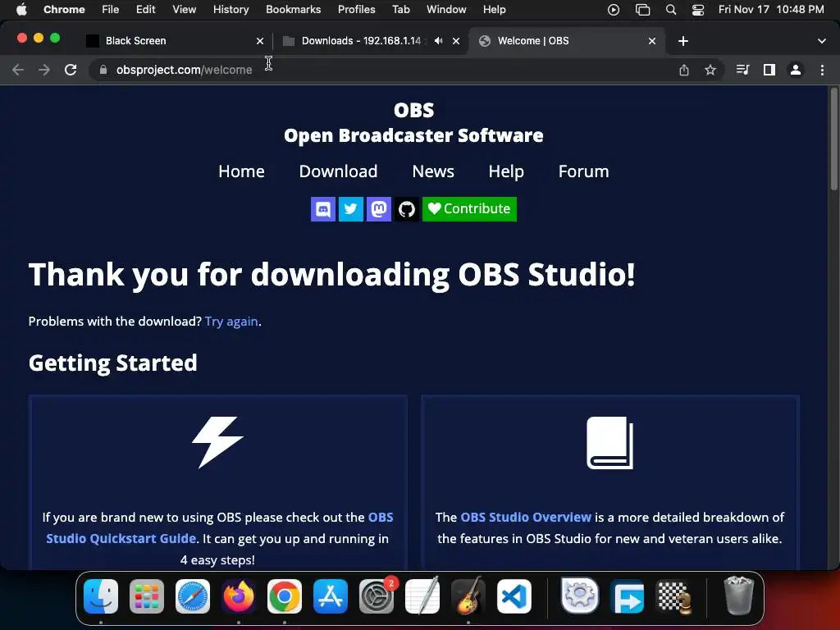This screenshot has height=630, width=840.
Task: Select the Welcome | OBS tab
Action: [x=567, y=41]
